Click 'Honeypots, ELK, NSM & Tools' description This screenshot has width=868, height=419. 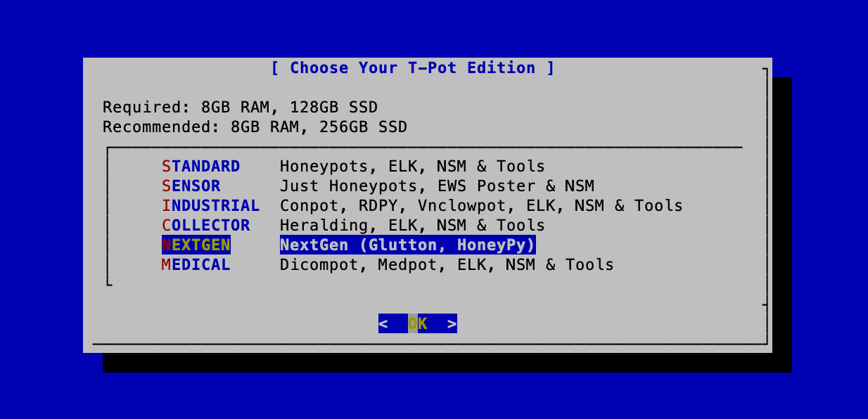tap(413, 167)
